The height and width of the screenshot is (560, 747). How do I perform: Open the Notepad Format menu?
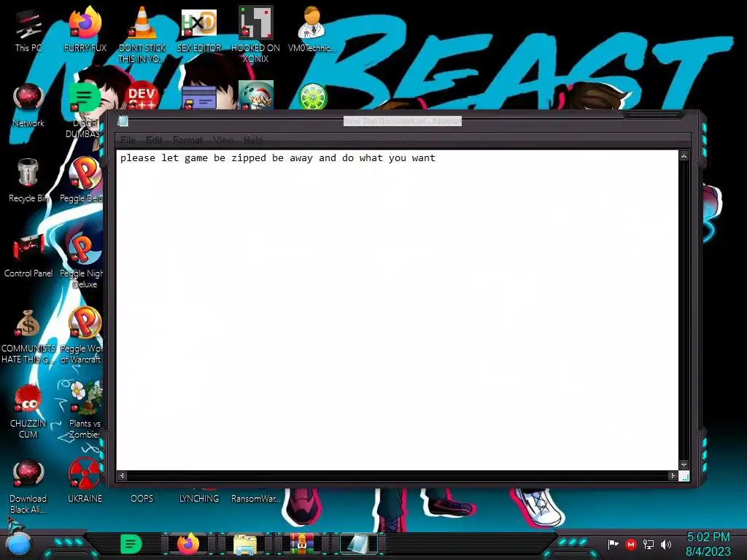tap(187, 140)
